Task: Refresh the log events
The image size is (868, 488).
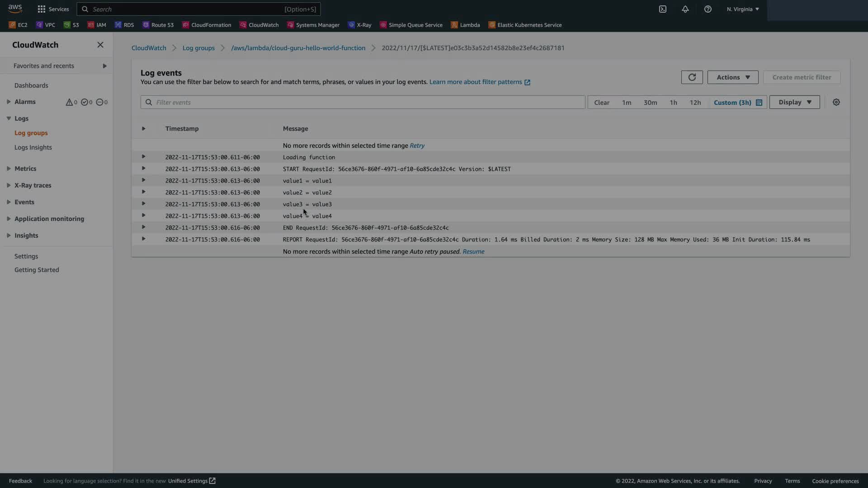Action: click(x=692, y=77)
